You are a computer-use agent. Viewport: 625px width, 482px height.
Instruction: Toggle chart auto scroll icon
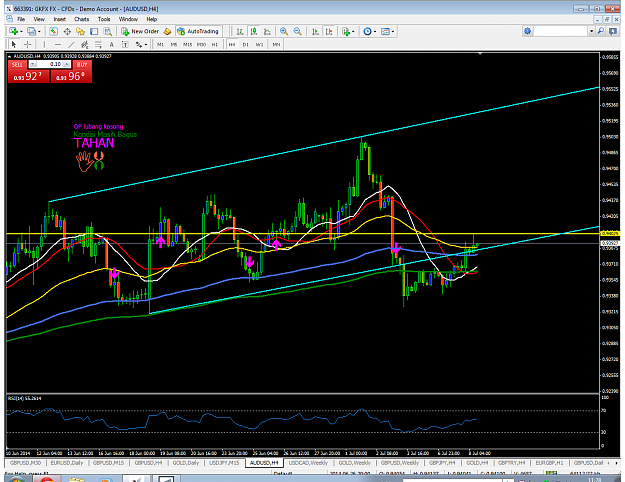point(315,31)
